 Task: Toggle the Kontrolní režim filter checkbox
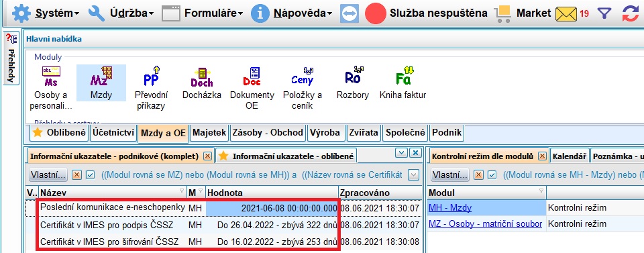coord(492,175)
